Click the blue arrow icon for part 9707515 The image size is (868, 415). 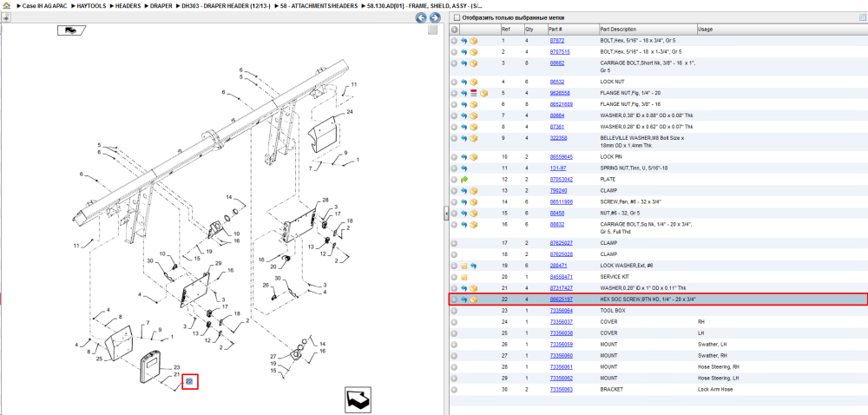(x=464, y=52)
